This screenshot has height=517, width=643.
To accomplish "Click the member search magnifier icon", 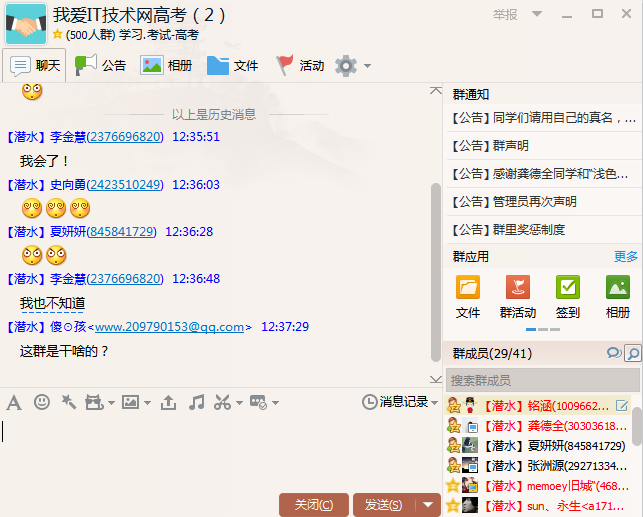I will tap(633, 353).
